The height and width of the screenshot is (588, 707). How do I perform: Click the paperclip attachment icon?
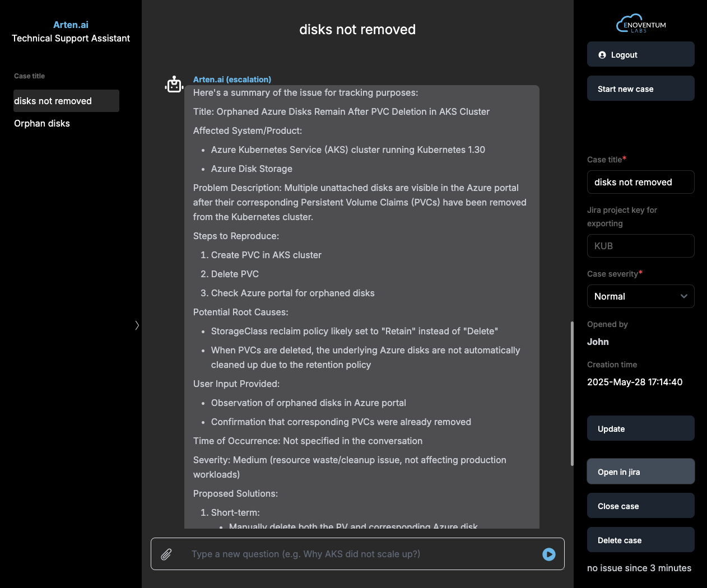166,554
